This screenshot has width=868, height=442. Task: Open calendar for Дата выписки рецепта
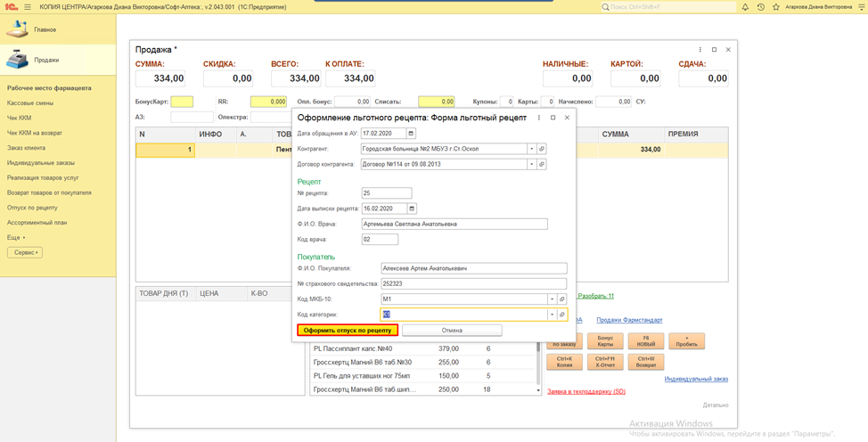(x=412, y=209)
